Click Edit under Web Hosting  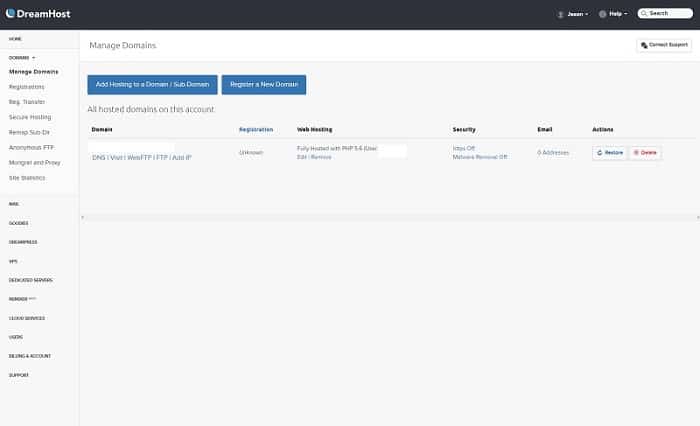point(301,157)
